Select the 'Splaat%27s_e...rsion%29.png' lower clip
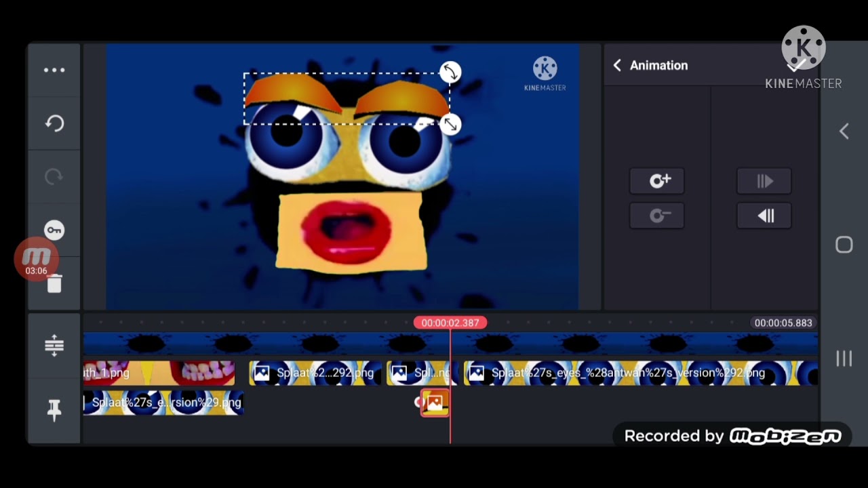The width and height of the screenshot is (868, 488). click(163, 403)
